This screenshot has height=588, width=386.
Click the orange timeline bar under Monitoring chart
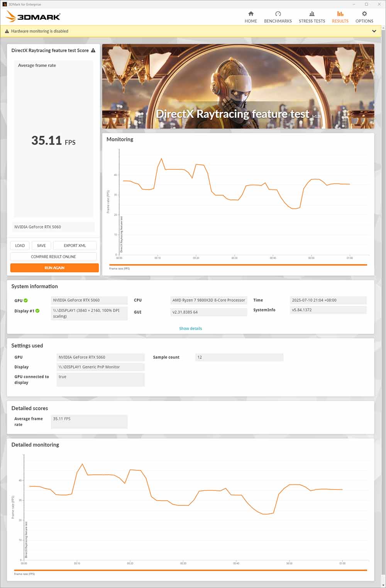coord(238,265)
